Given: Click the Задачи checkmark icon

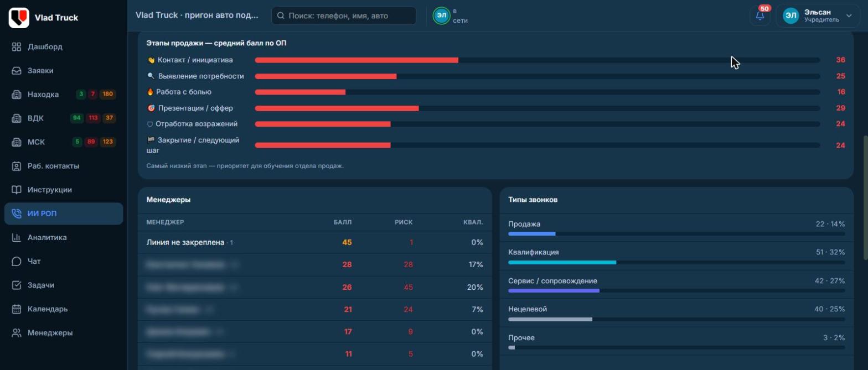Looking at the screenshot, I should [x=17, y=285].
